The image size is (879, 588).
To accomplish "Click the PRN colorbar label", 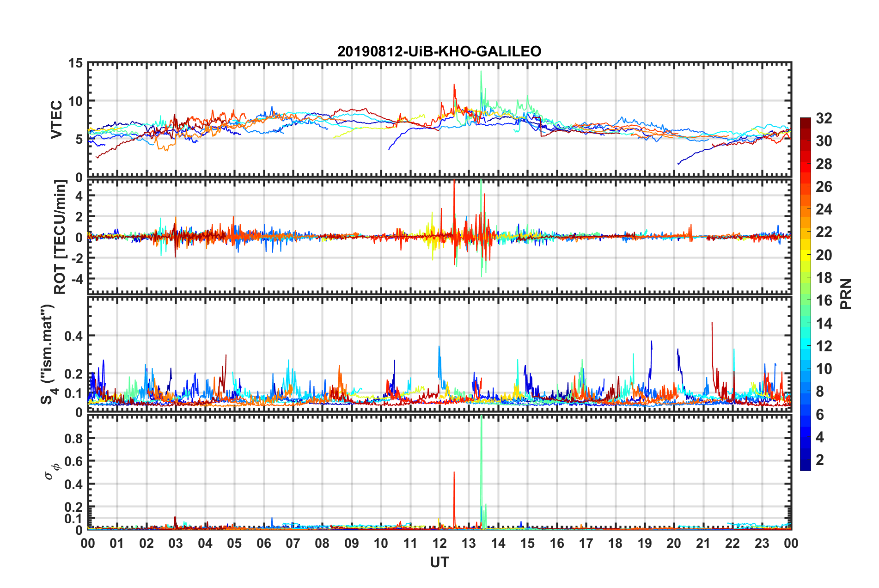I will click(x=846, y=294).
